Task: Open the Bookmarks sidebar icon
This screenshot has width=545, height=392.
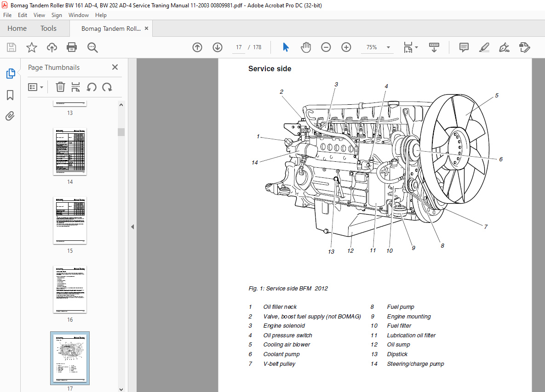Action: click(10, 95)
